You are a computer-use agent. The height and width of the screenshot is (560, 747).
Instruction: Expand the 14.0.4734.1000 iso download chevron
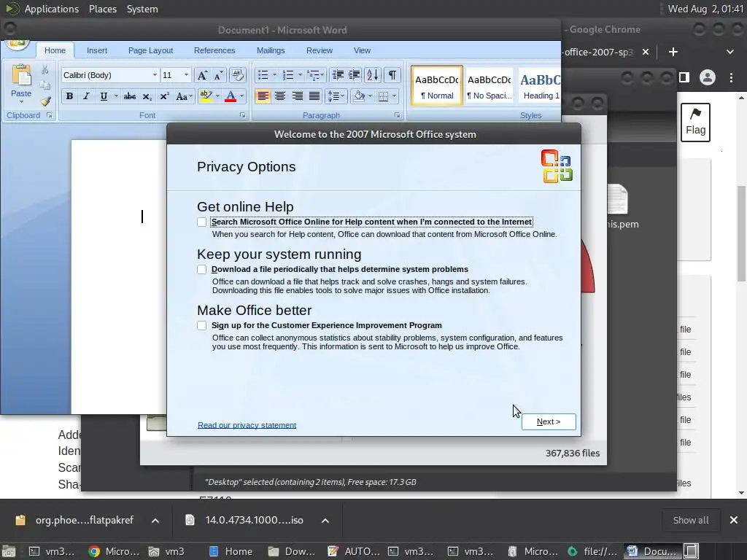point(325,521)
